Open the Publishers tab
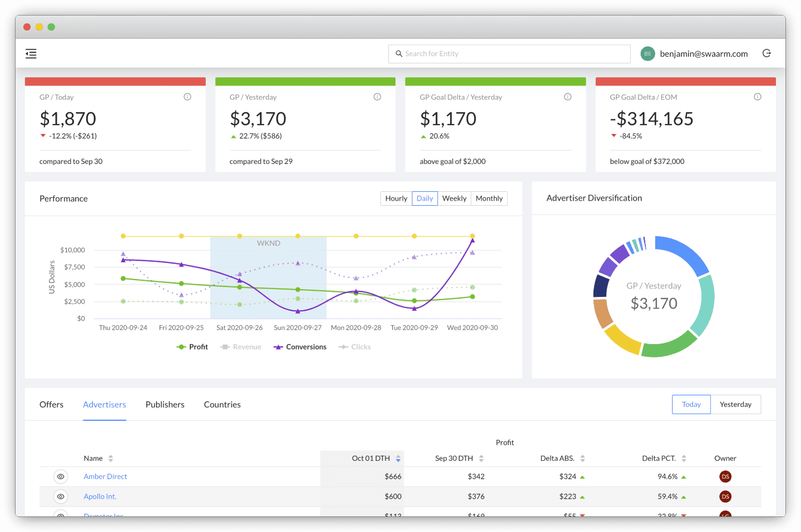Screen dimensions: 801x532 [165, 405]
